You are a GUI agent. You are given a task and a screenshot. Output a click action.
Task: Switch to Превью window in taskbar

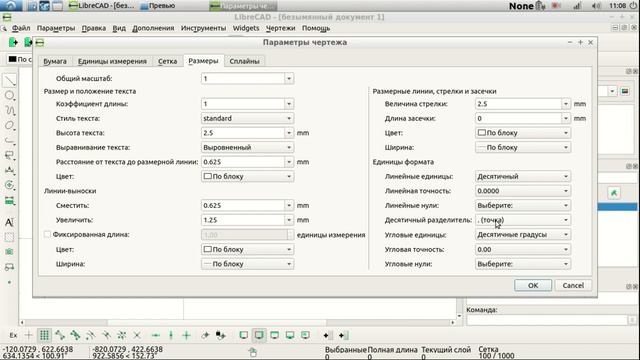(158, 6)
